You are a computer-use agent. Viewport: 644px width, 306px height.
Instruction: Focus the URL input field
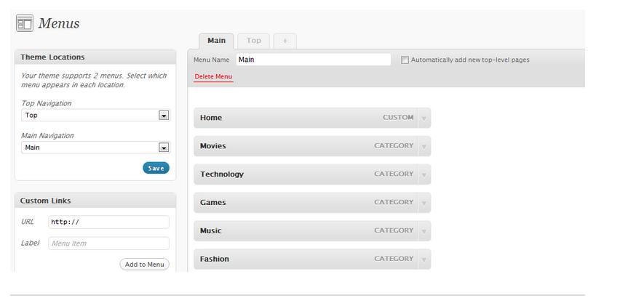point(108,222)
